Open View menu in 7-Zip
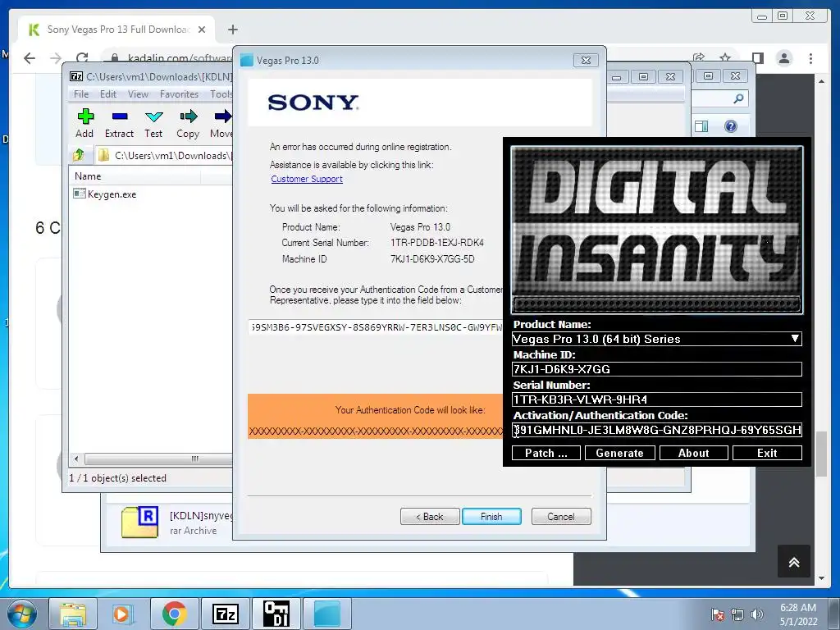The height and width of the screenshot is (630, 840). pos(138,94)
